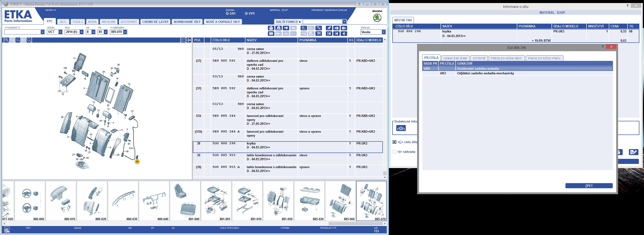Click the LEXCOM logo in the status bar
This screenshot has height=235, width=644.
coord(7,230)
